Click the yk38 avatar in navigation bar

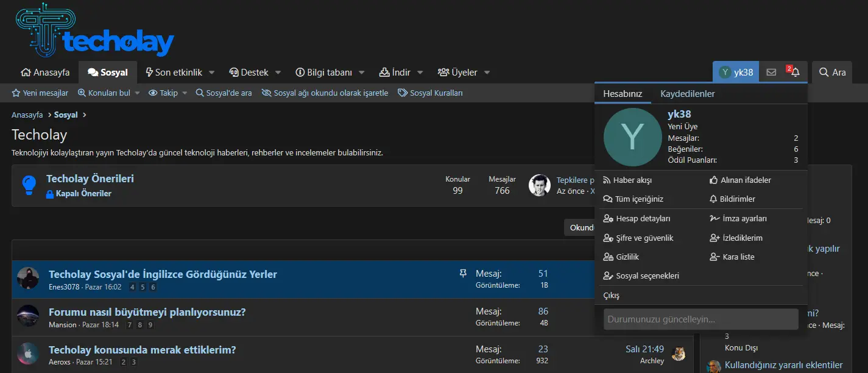click(x=725, y=73)
